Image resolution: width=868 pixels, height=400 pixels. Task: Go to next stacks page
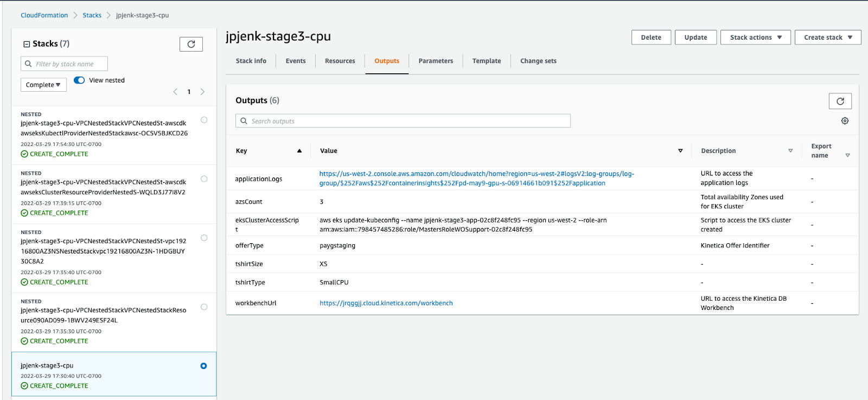[x=202, y=92]
